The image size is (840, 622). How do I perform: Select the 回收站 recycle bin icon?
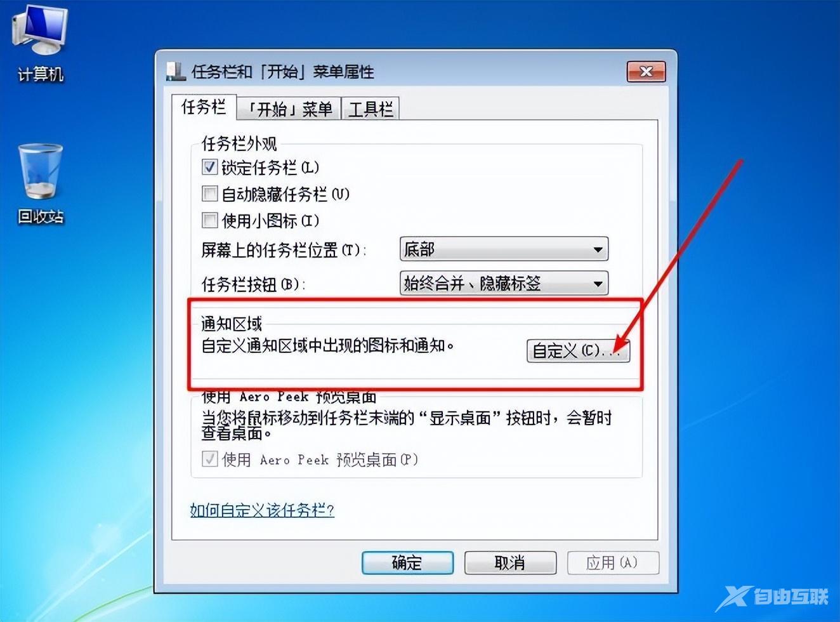coord(41,184)
